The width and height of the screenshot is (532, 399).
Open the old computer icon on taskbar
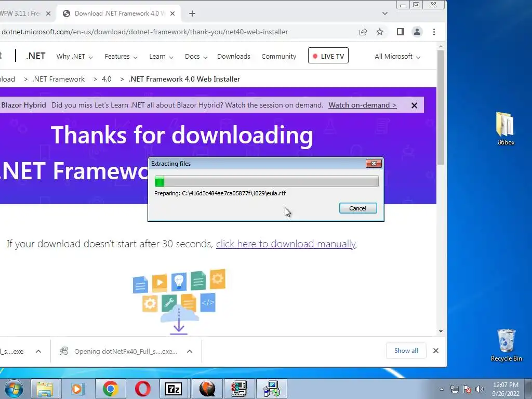[239, 389]
